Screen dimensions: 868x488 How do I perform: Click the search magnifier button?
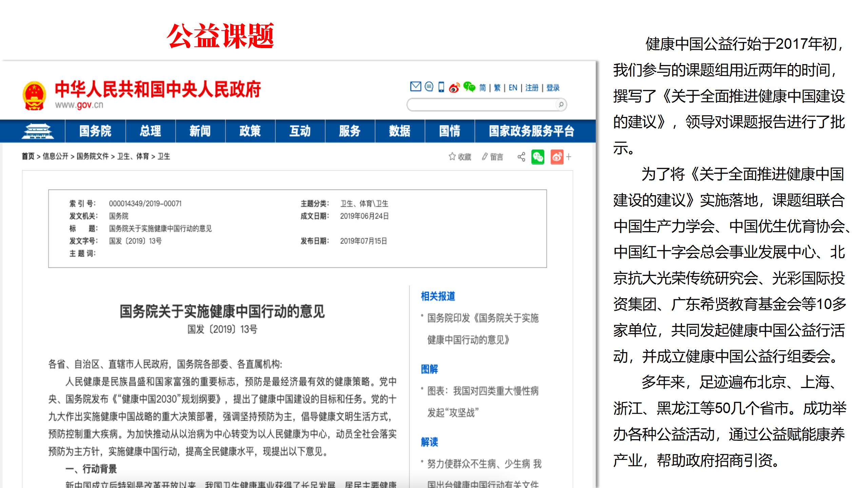[561, 105]
